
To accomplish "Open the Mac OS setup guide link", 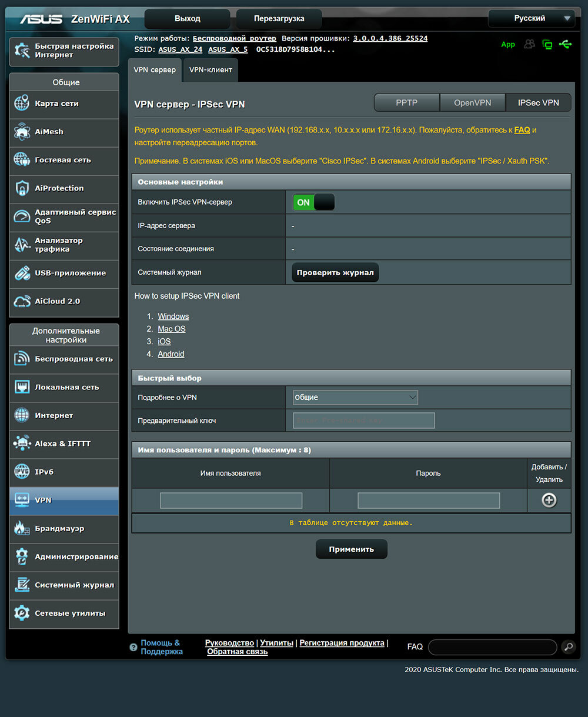I will coord(172,329).
